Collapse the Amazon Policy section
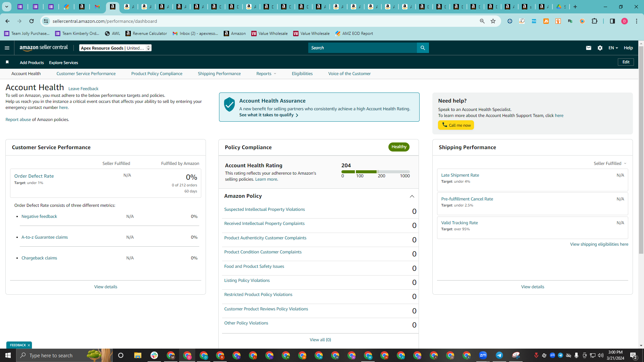This screenshot has width=644, height=362. [412, 196]
